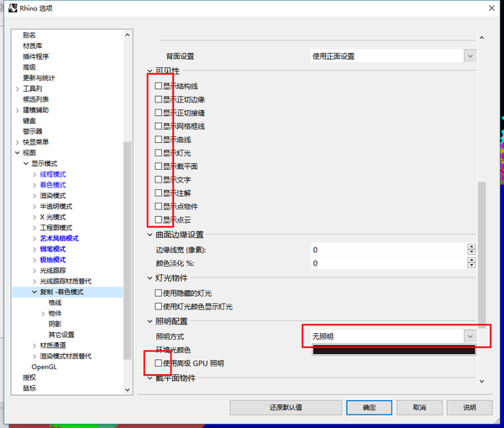
Task: Collapse the 显示模式 tree node
Action: [x=26, y=163]
